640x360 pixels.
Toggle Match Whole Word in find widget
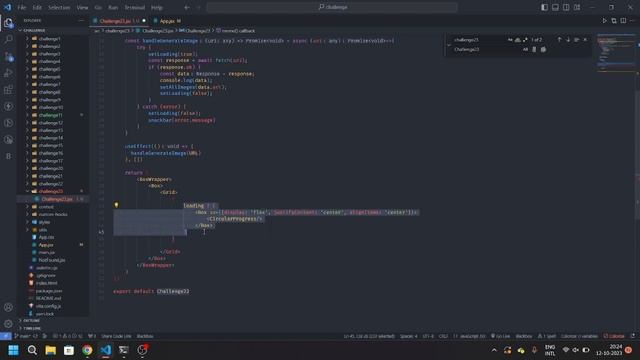click(518, 40)
